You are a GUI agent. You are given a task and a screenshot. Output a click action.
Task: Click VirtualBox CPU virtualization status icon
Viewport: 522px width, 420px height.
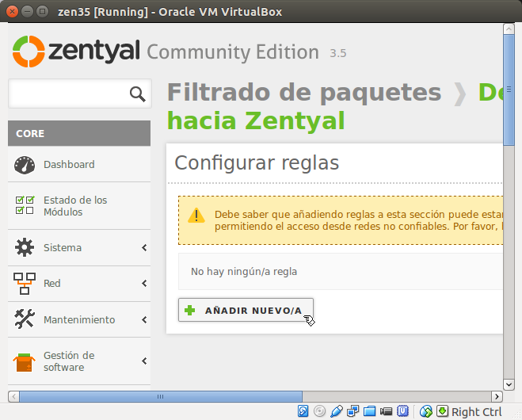[403, 411]
